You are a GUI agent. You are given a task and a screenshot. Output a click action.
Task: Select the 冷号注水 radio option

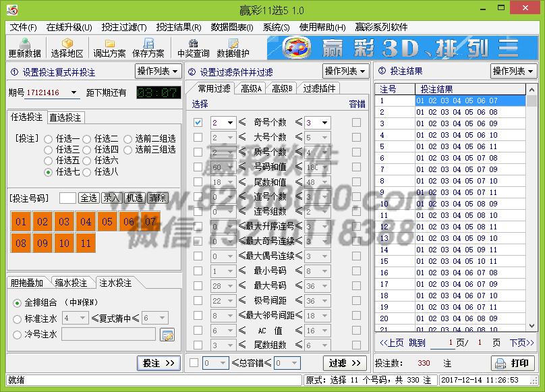pos(17,335)
